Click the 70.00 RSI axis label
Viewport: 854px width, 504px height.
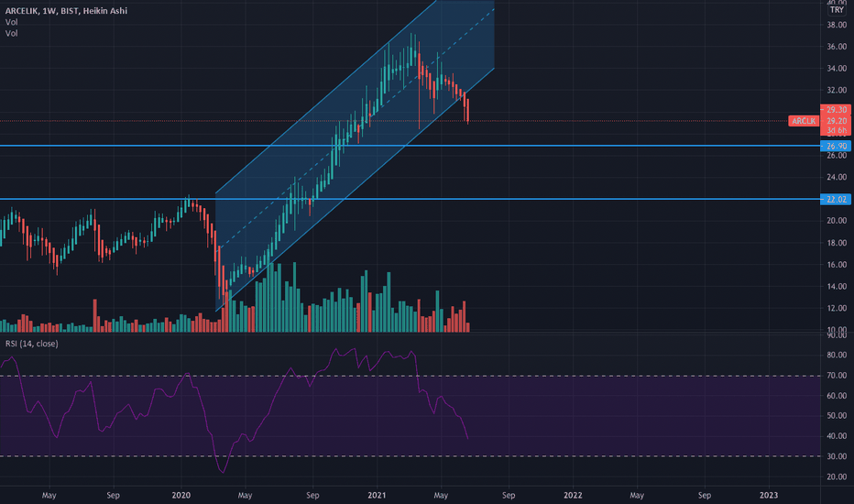pyautogui.click(x=837, y=376)
